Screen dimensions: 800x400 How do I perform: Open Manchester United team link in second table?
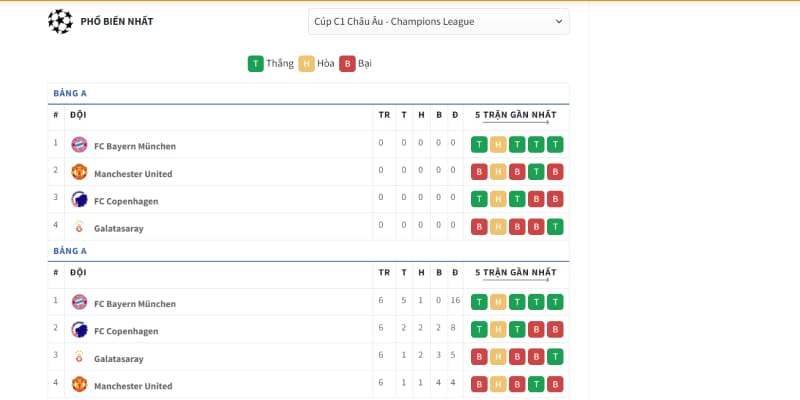tap(133, 386)
